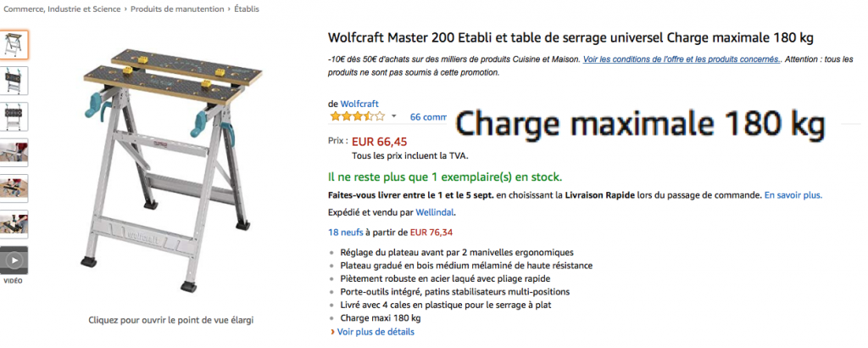Select the first workbench thumbnail
Image resolution: width=868 pixels, height=348 pixels.
14,45
